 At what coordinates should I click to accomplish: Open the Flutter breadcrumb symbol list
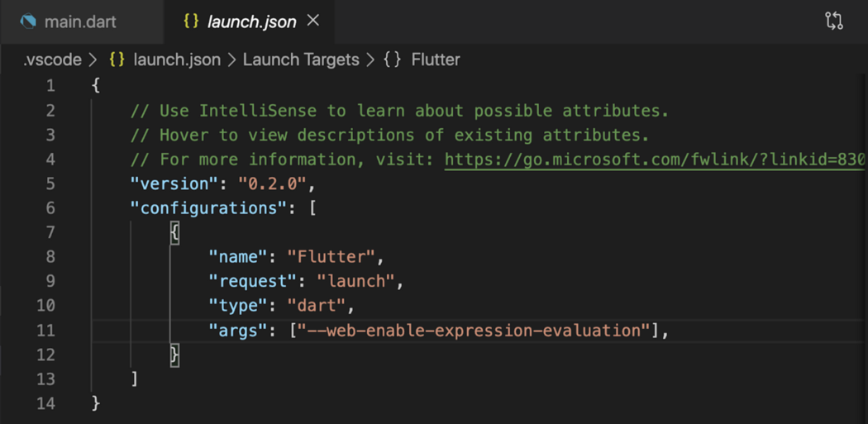[x=435, y=60]
